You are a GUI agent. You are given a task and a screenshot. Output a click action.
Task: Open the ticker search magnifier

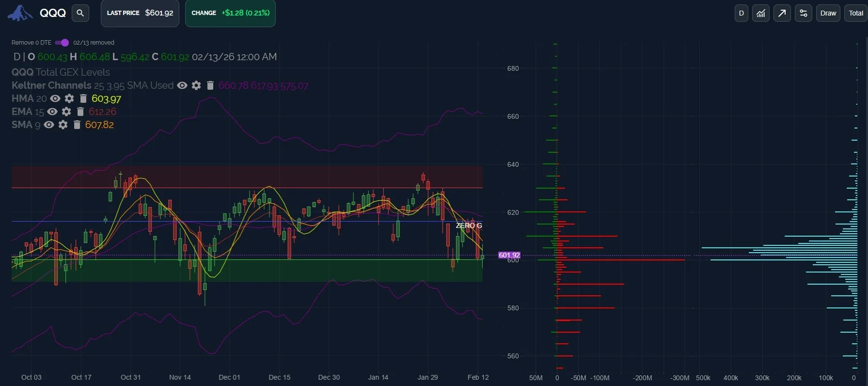coord(80,13)
